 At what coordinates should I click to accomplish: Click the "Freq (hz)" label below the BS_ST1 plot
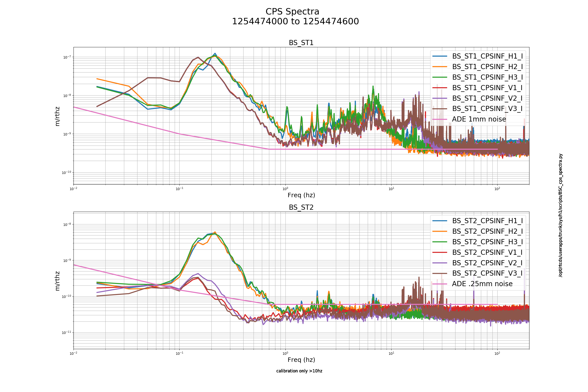click(x=301, y=195)
